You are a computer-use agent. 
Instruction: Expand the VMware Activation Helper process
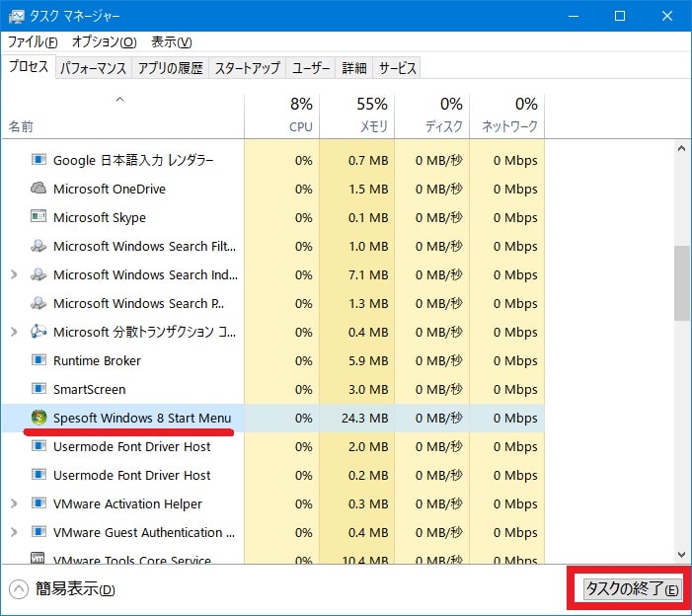point(14,503)
